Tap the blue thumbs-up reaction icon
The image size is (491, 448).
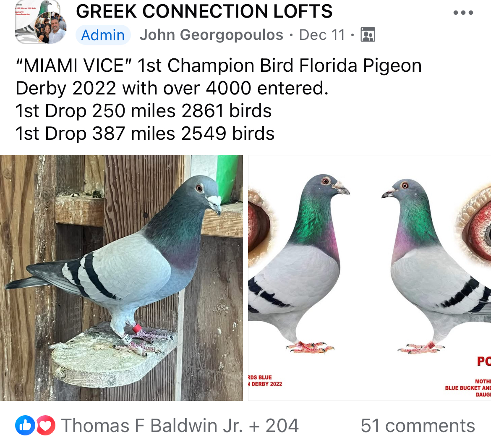(x=25, y=425)
